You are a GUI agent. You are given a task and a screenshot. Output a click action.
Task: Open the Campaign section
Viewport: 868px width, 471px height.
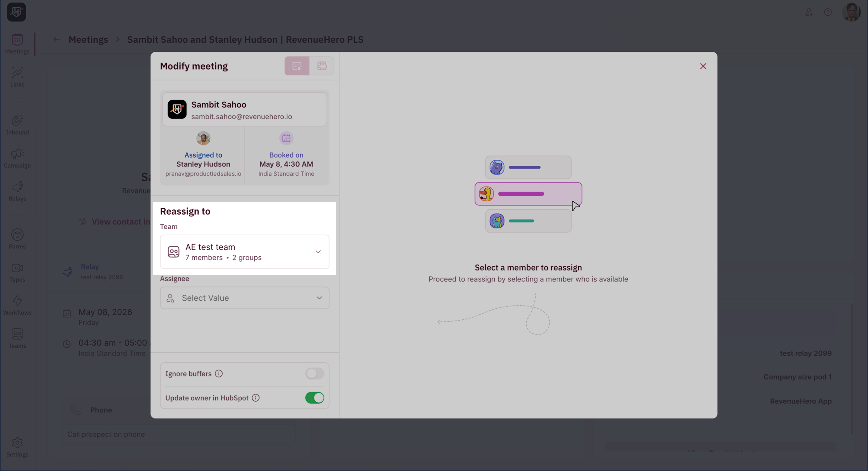[x=17, y=158]
